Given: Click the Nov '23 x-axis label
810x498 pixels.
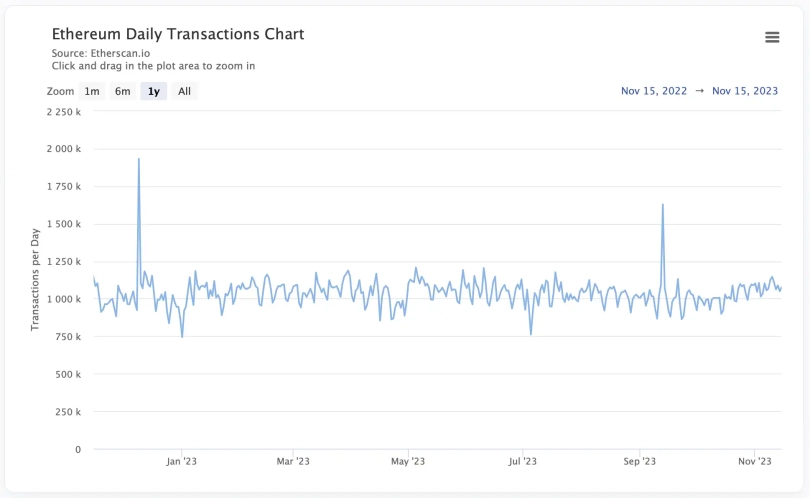Looking at the screenshot, I should (755, 461).
